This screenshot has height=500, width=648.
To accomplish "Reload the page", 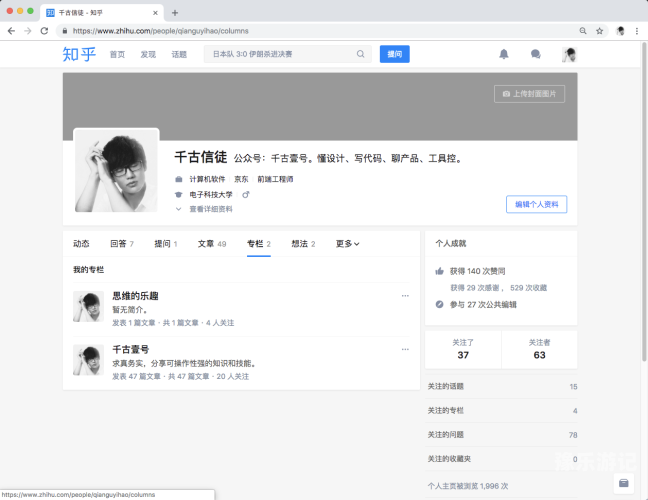I will pos(44,31).
